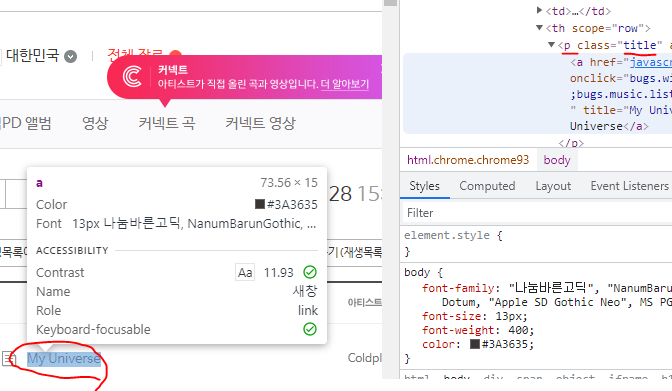
Task: Open the 커넥트 곡 tab
Action: point(167,123)
